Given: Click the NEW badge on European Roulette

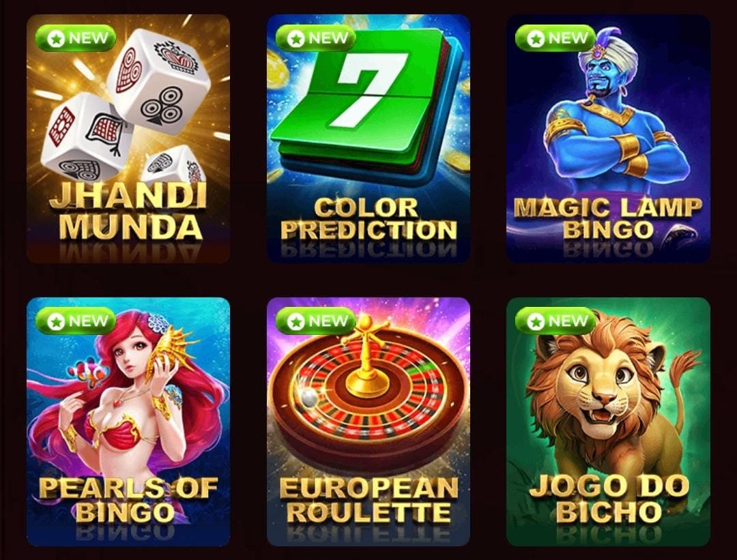Looking at the screenshot, I should coord(316,321).
